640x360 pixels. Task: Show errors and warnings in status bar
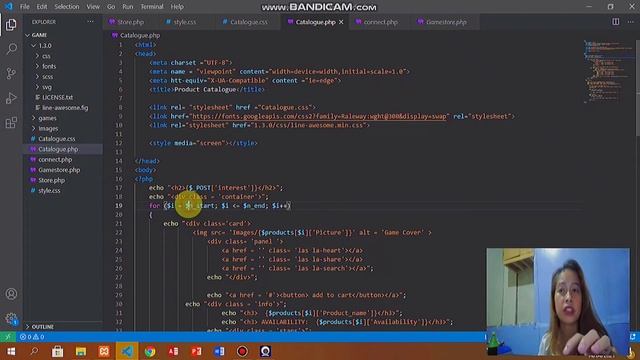coord(32,337)
